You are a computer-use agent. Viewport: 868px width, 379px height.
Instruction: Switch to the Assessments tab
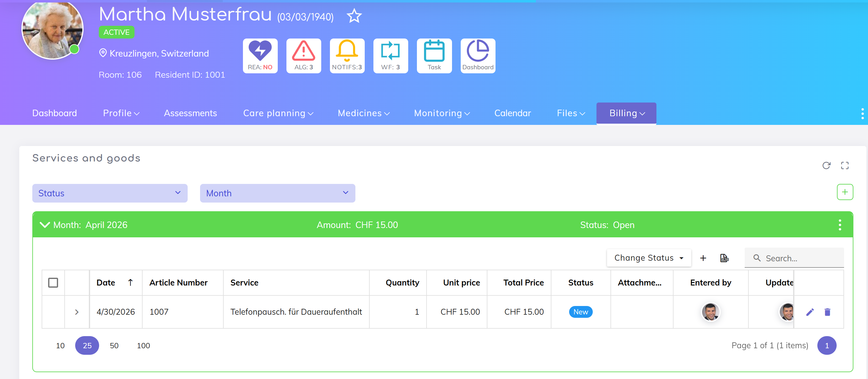point(190,113)
